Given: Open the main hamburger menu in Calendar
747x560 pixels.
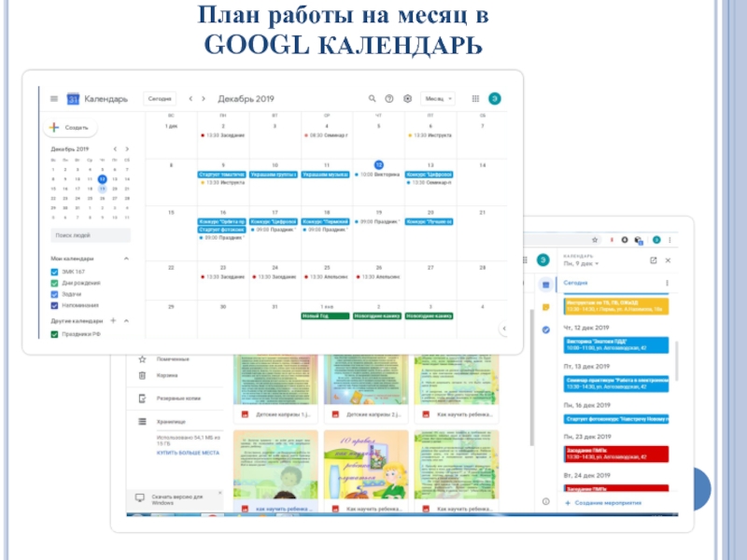Looking at the screenshot, I should (x=54, y=98).
